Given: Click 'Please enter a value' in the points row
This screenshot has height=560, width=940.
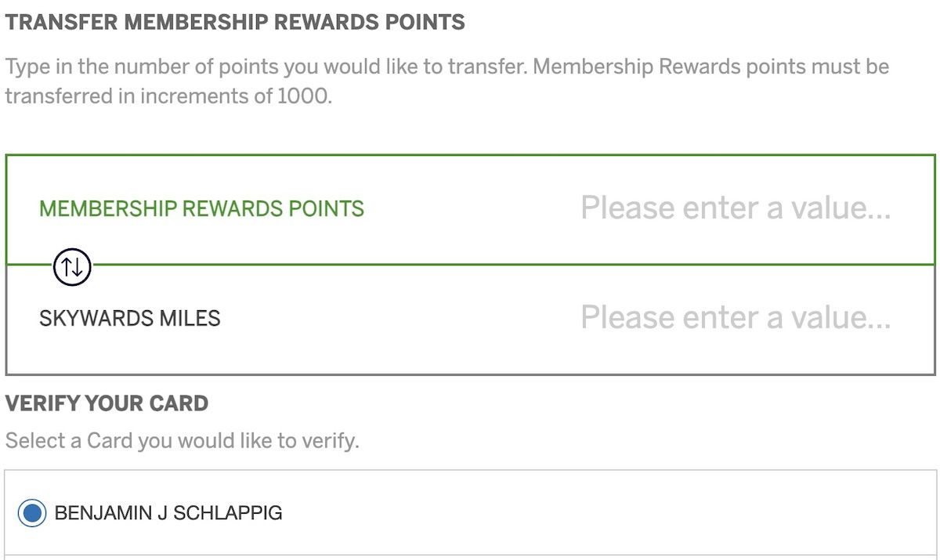Looking at the screenshot, I should tap(735, 208).
